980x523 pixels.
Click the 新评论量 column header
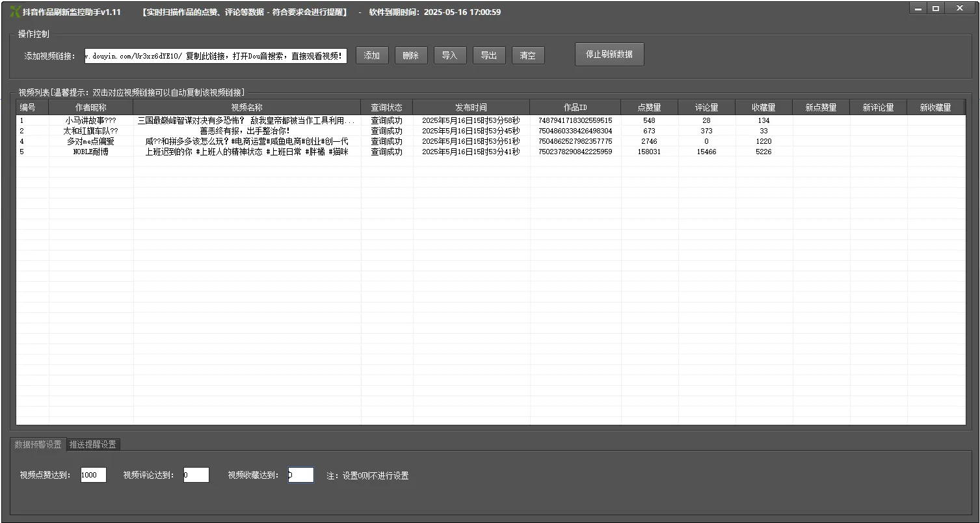click(878, 107)
